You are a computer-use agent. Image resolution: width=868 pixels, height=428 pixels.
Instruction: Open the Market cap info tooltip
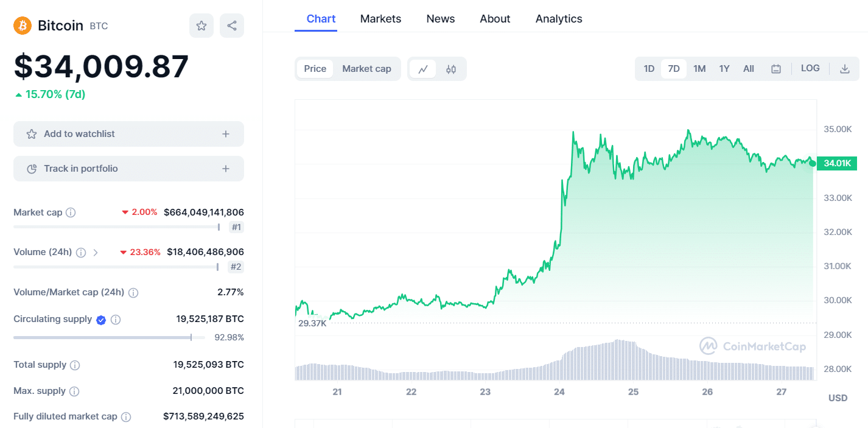coord(71,212)
